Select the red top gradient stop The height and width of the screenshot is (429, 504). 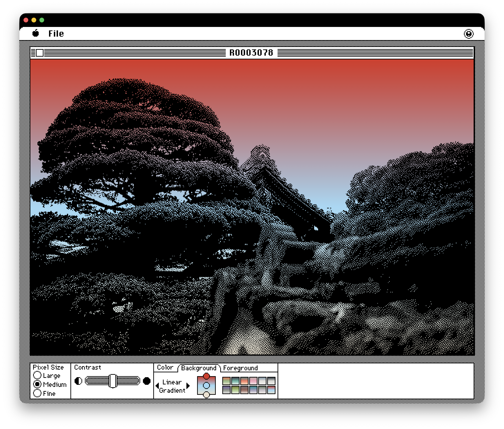[206, 376]
